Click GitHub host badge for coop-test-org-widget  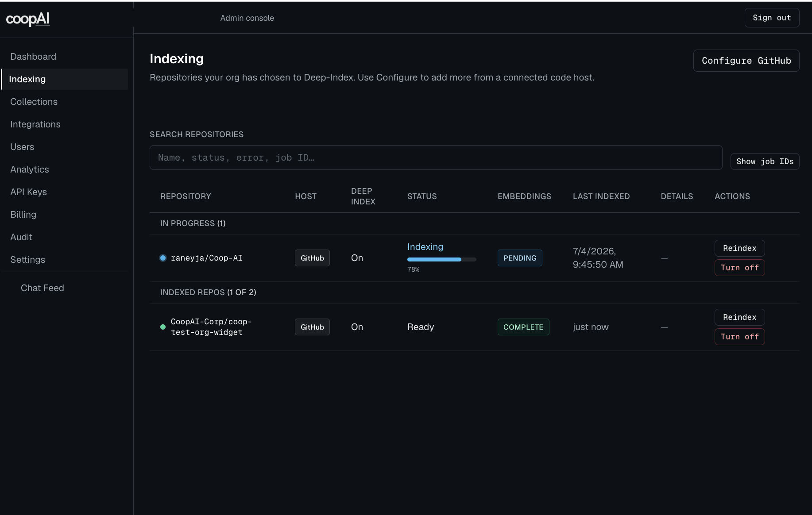point(312,327)
